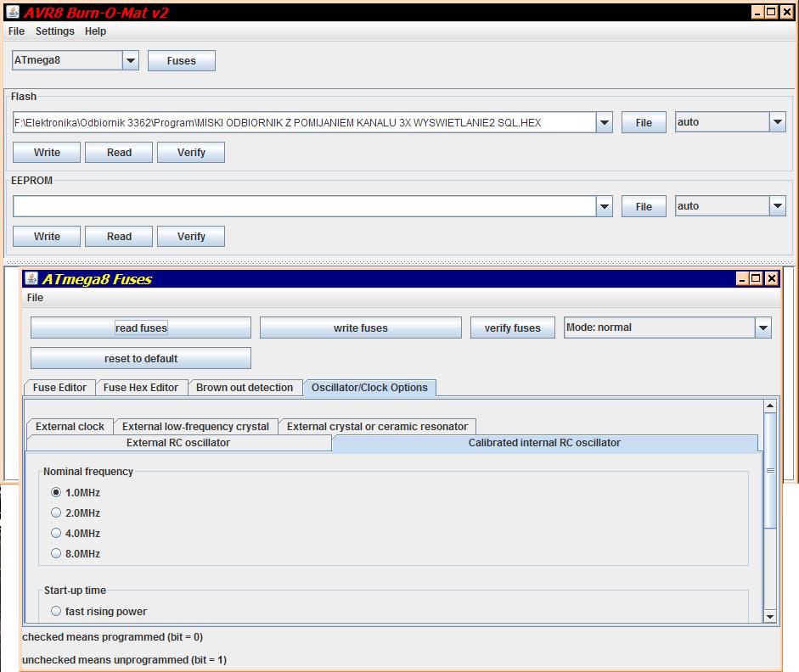This screenshot has height=672, width=799.
Task: Switch to the Brown out detection tab
Action: pos(245,388)
